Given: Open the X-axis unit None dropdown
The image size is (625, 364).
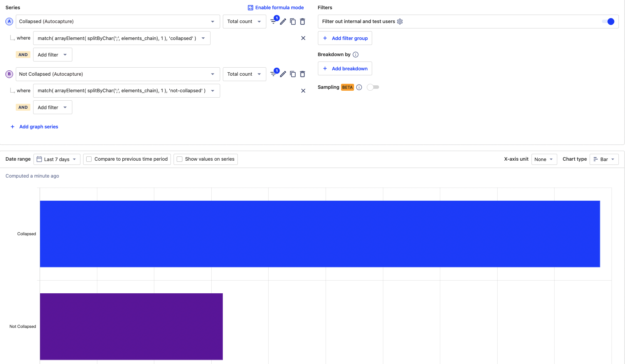Looking at the screenshot, I should click(544, 159).
